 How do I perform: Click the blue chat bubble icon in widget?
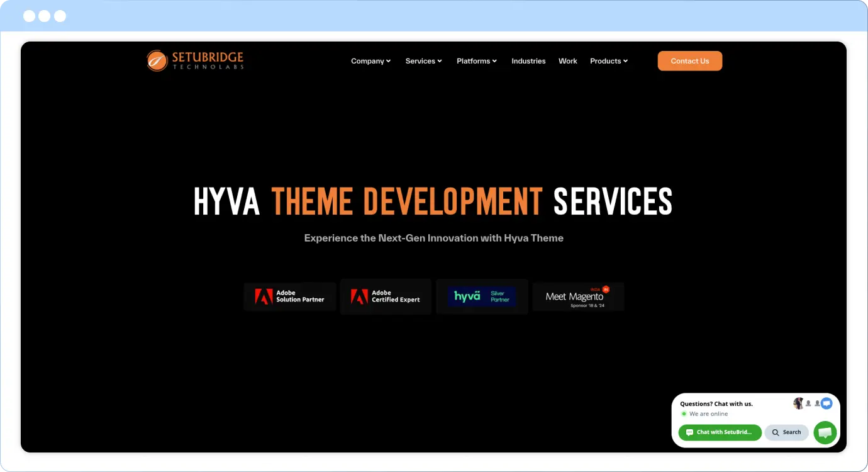[826, 403]
